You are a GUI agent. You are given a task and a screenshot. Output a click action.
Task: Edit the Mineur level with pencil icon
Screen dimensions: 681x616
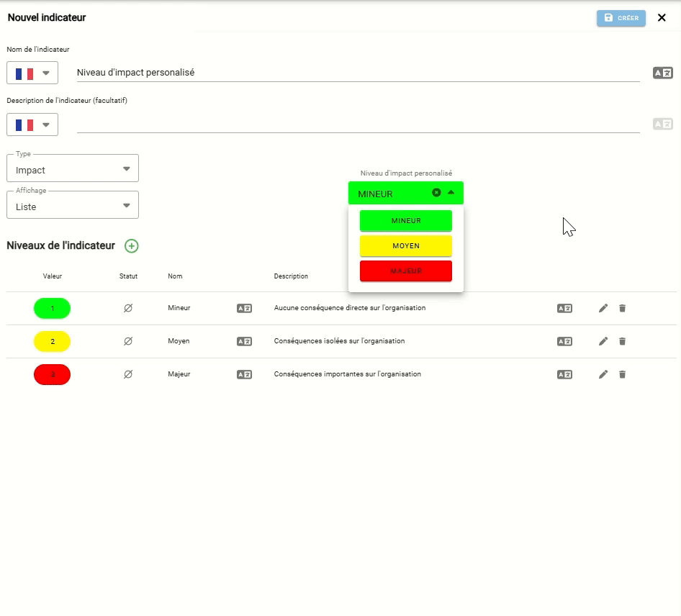(603, 308)
